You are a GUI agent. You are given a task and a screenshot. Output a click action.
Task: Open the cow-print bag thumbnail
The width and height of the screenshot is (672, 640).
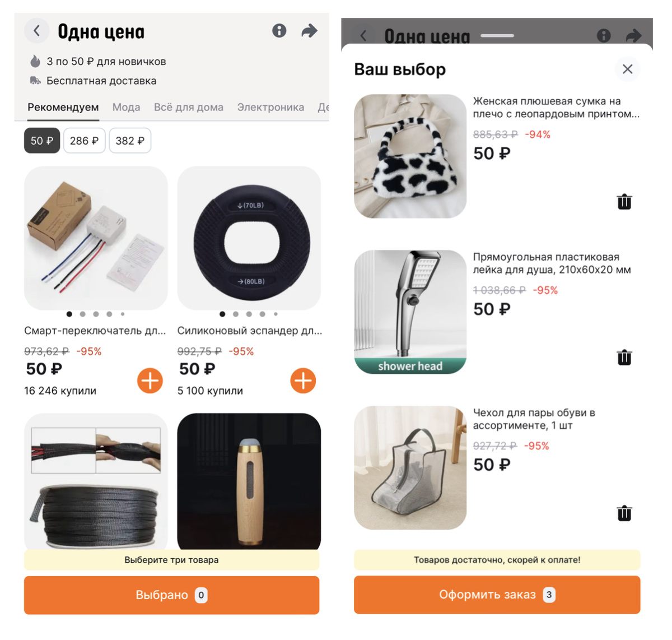pos(410,156)
